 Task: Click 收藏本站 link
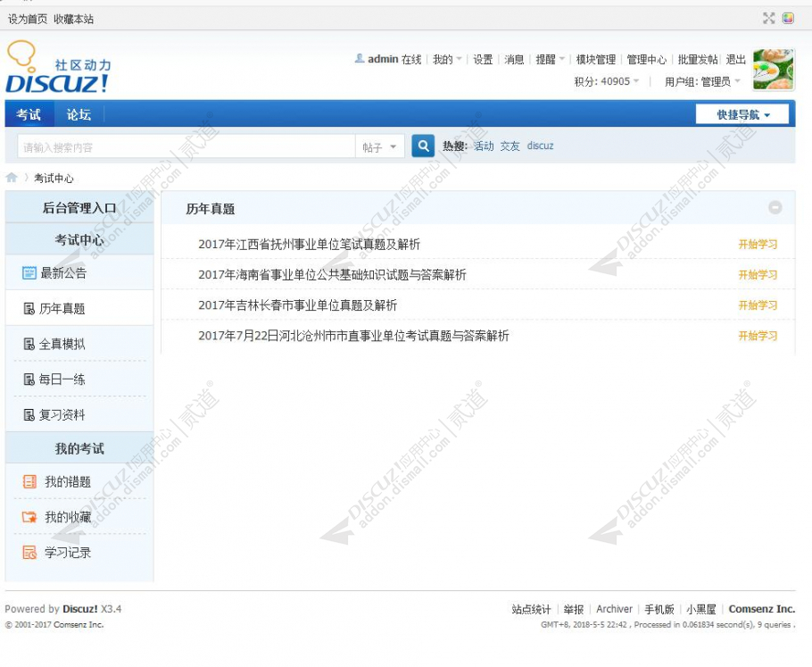point(73,19)
